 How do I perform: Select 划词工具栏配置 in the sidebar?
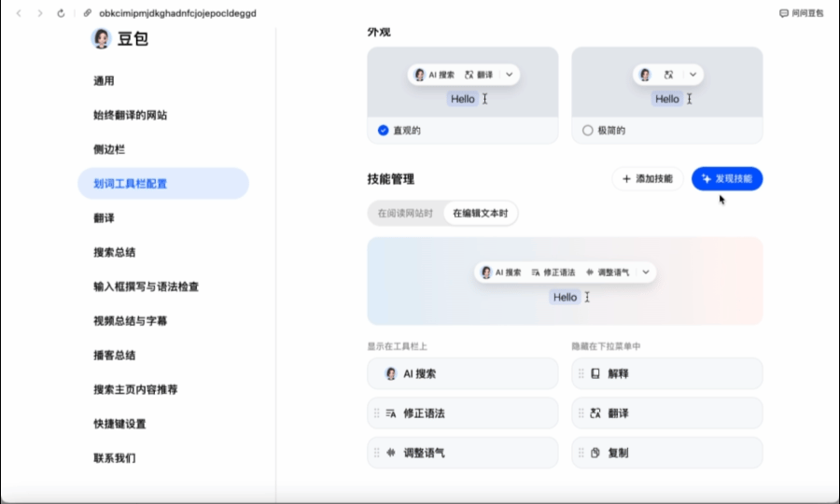(x=163, y=184)
